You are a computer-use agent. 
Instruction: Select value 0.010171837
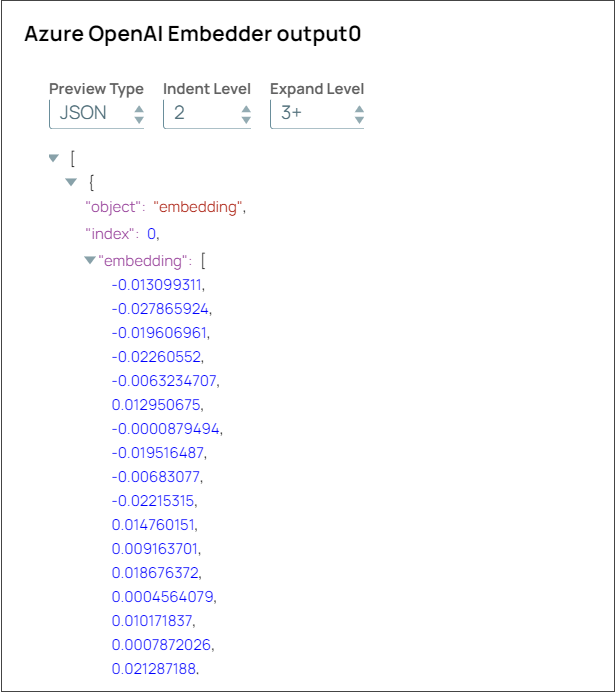tap(152, 621)
